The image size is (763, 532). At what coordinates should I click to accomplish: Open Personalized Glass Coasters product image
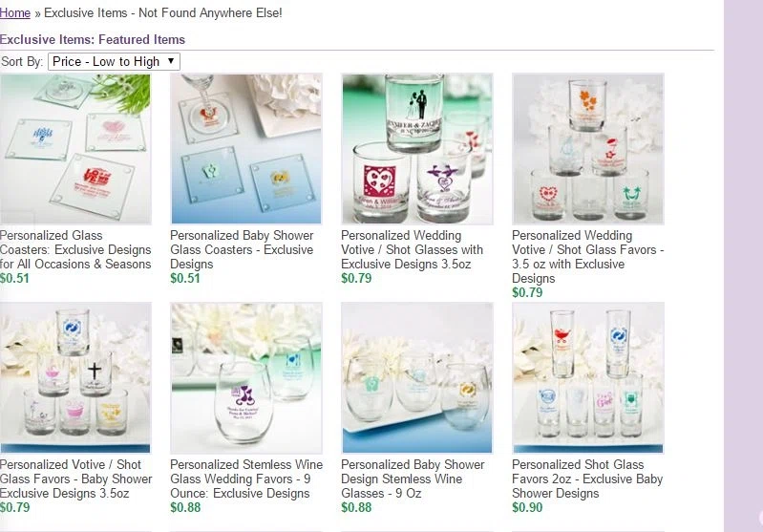coord(75,149)
